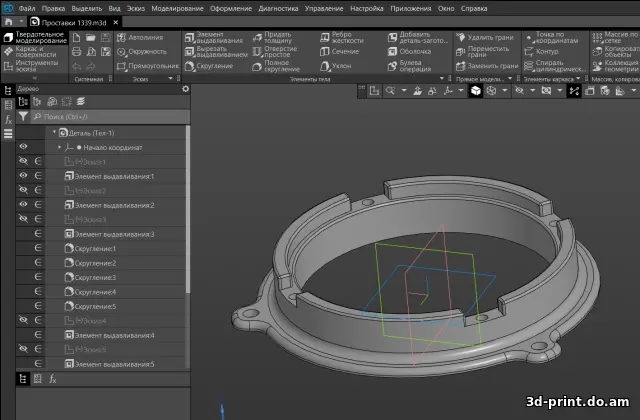Click Элемент выдавливания extrude tool
Screen dimensions: 640x420
214,38
